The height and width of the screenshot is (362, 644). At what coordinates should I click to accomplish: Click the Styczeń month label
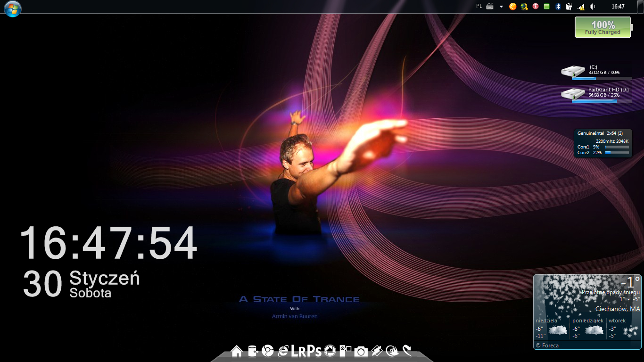104,278
